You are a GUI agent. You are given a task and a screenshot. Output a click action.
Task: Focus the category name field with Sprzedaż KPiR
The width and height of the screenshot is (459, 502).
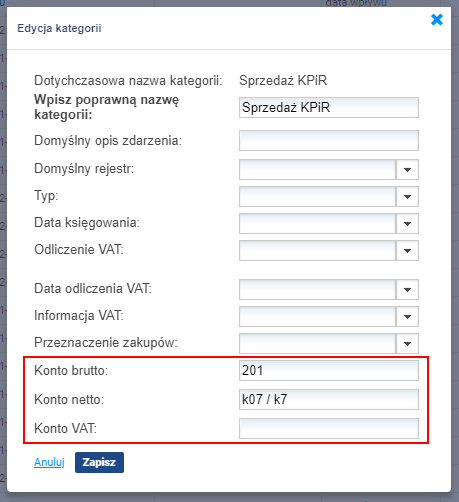pos(329,107)
